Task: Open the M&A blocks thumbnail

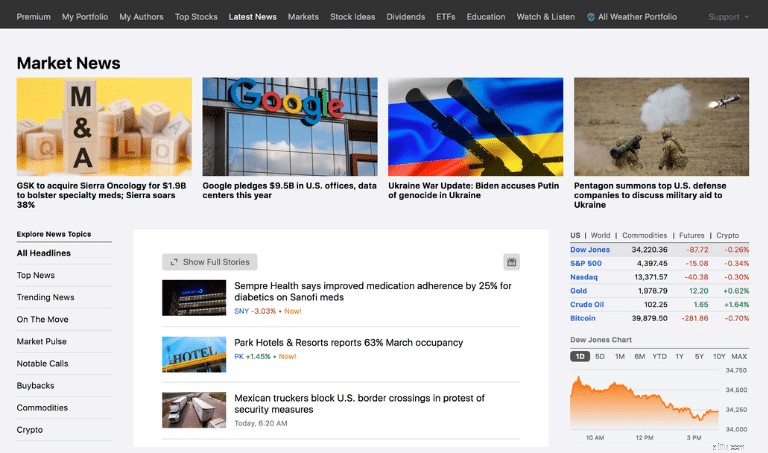Action: pyautogui.click(x=104, y=126)
